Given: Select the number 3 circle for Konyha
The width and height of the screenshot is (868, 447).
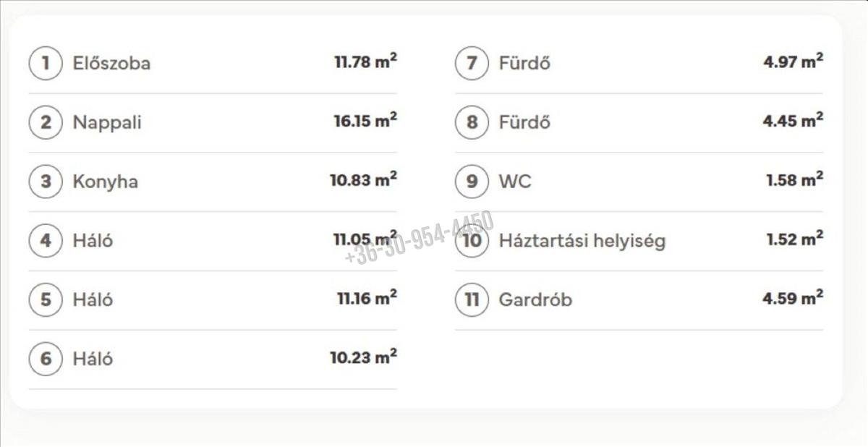Looking at the screenshot, I should pos(46,182).
